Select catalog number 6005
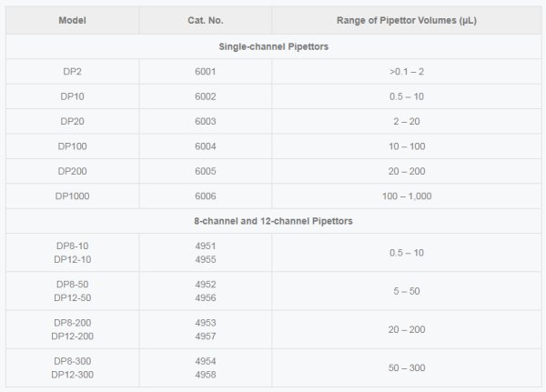The image size is (546, 392). tap(206, 171)
